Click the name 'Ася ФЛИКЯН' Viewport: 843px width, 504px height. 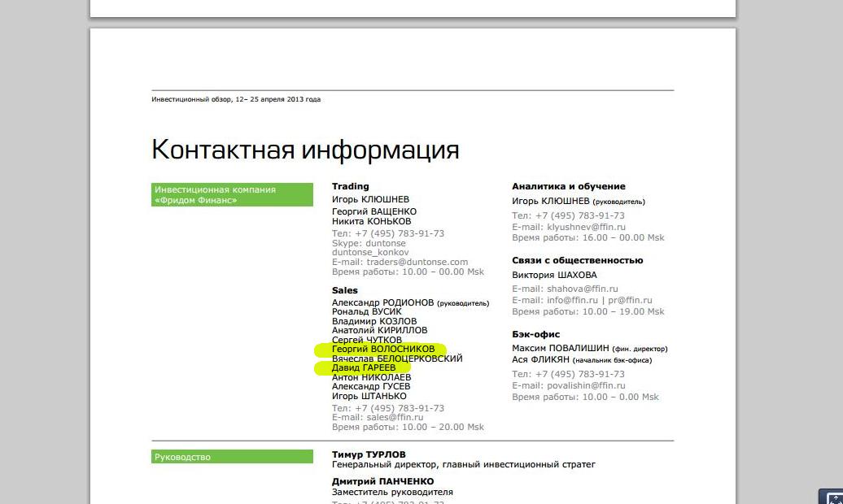(x=540, y=359)
